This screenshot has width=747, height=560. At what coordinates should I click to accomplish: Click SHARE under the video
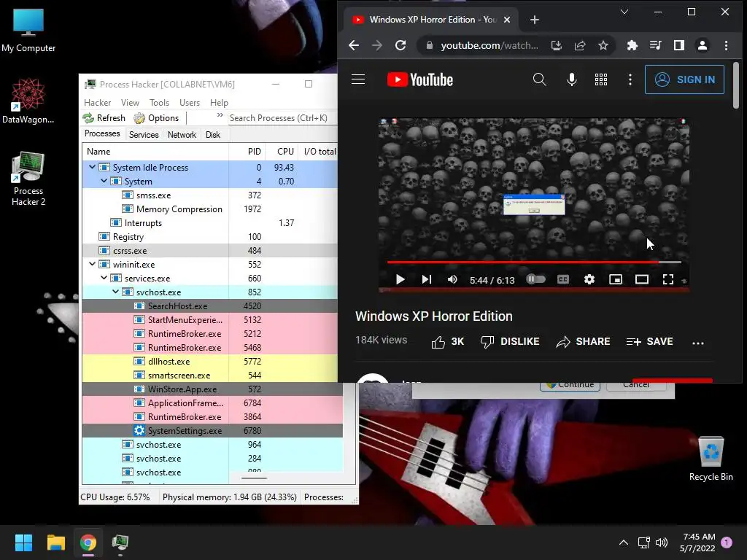[583, 342]
